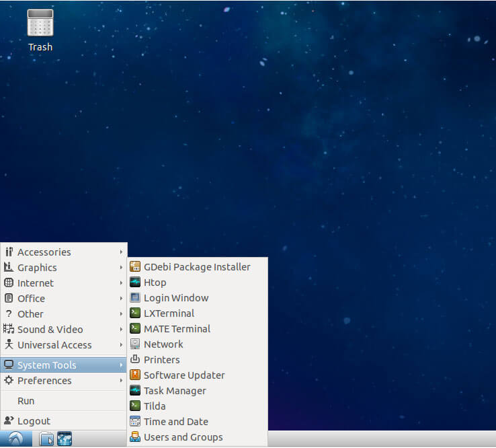Choose Logout in the main menu
This screenshot has height=448, width=496.
[64, 421]
